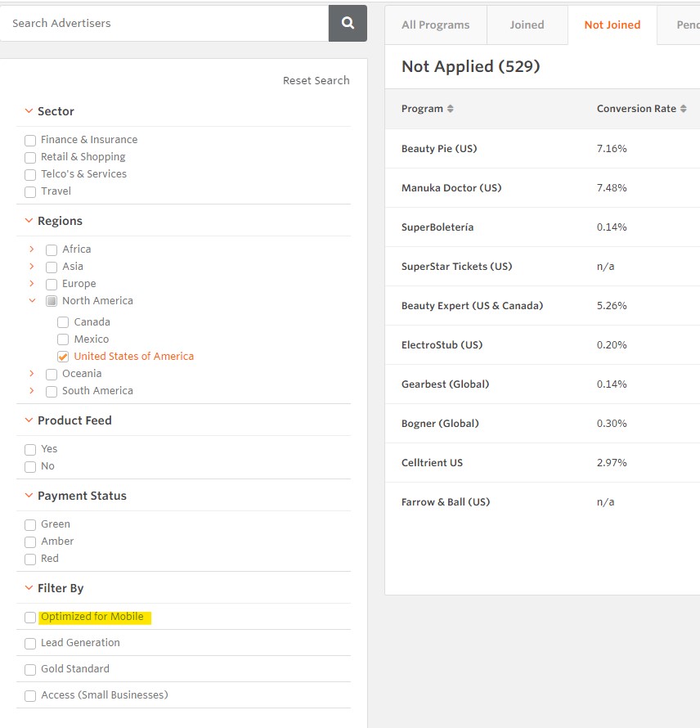Collapse the Sector filter section
The width and height of the screenshot is (700, 728).
29,111
